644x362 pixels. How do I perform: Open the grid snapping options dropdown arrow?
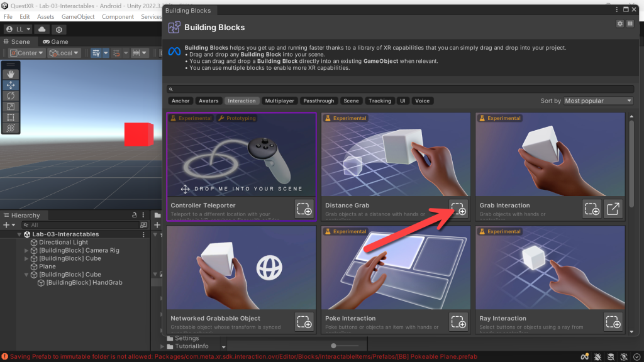coord(106,53)
